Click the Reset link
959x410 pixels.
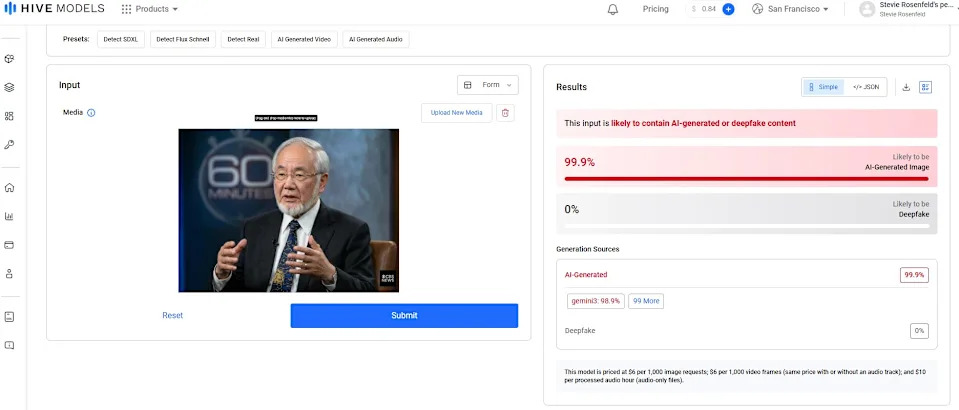[172, 316]
